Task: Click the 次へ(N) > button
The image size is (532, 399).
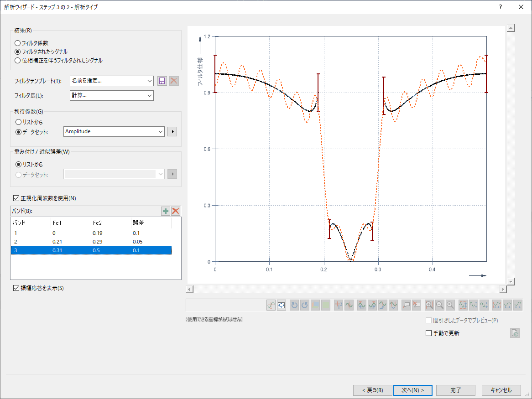Action: (413, 390)
